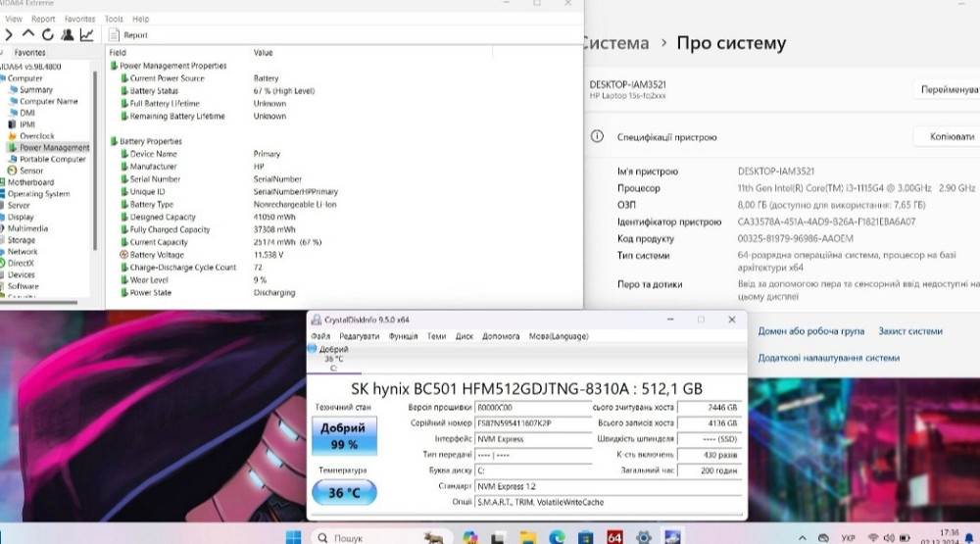Open Файл menu in CrystalDiskInfo
Image resolution: width=980 pixels, height=544 pixels.
pyautogui.click(x=320, y=336)
